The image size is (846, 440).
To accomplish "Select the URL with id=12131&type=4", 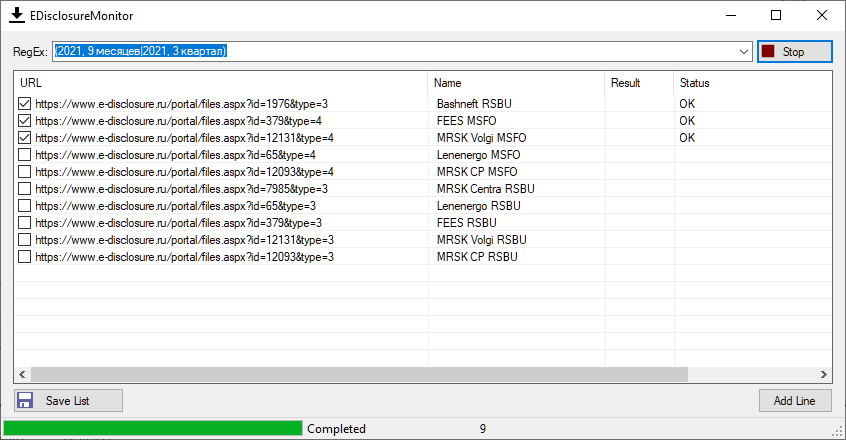I will (x=184, y=138).
